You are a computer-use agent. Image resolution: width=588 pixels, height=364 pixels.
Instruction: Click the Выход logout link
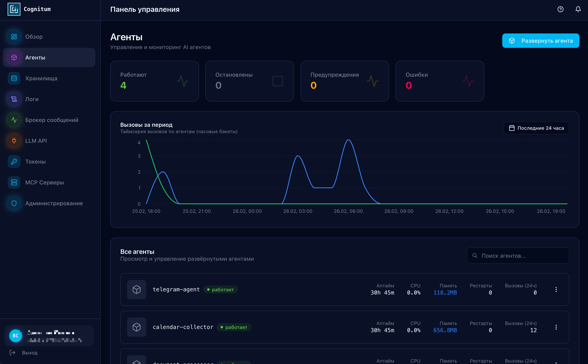coord(29,353)
